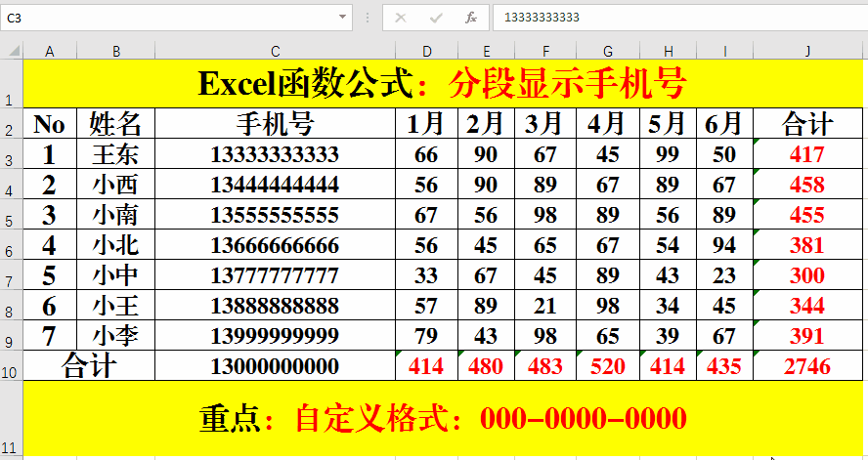
Task: Click the formula bar resize dots handle
Action: pyautogui.click(x=367, y=18)
